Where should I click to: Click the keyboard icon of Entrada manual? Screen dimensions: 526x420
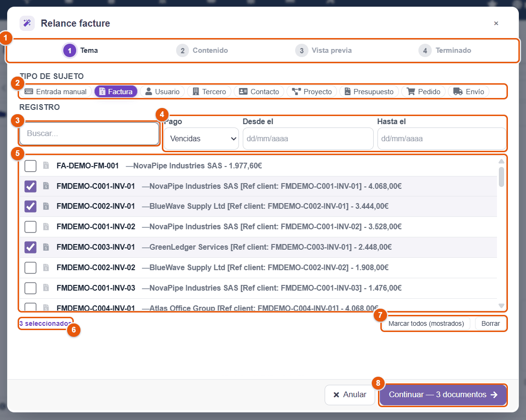(29, 91)
